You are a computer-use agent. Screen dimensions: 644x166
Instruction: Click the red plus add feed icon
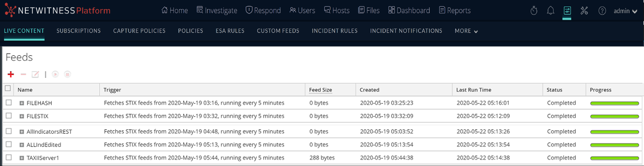11,74
